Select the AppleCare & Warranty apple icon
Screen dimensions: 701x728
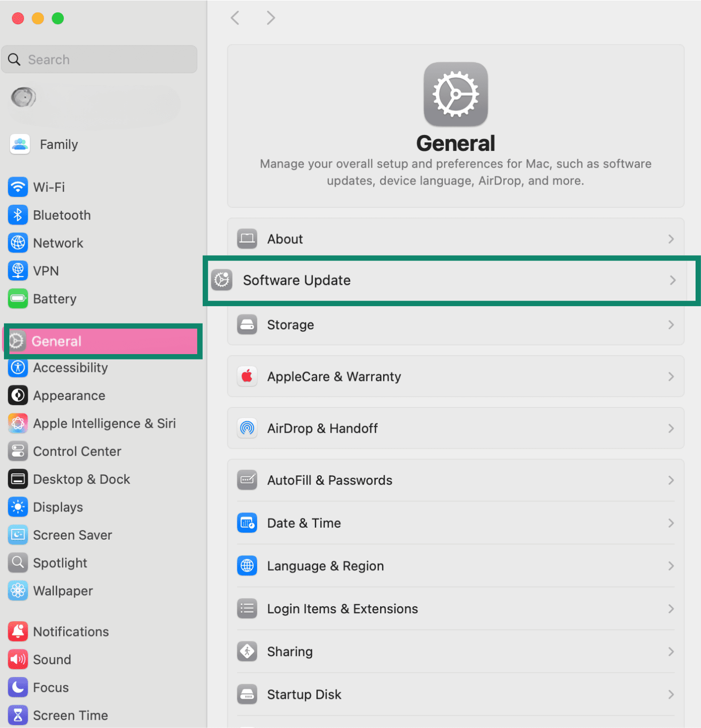click(x=247, y=376)
